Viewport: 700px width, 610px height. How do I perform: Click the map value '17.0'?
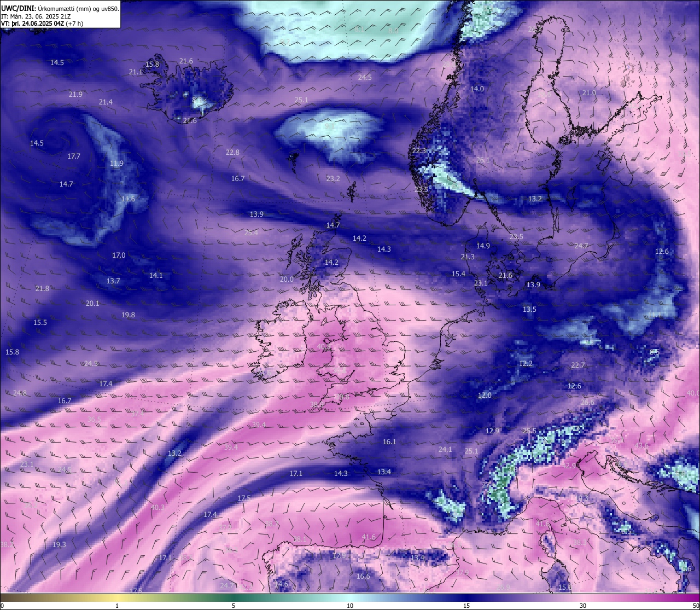point(119,255)
